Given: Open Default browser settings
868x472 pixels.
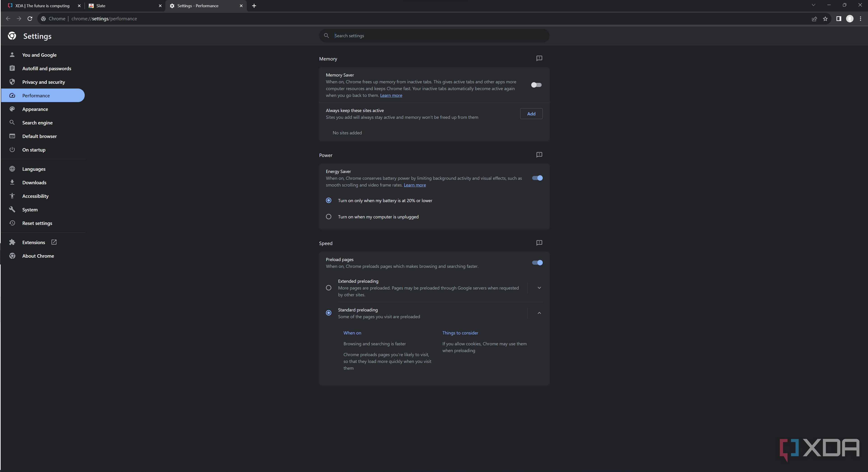Looking at the screenshot, I should (x=43, y=136).
